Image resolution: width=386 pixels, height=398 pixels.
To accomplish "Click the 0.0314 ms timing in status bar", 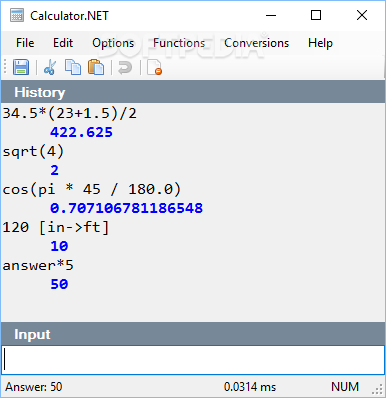I will coord(250,387).
